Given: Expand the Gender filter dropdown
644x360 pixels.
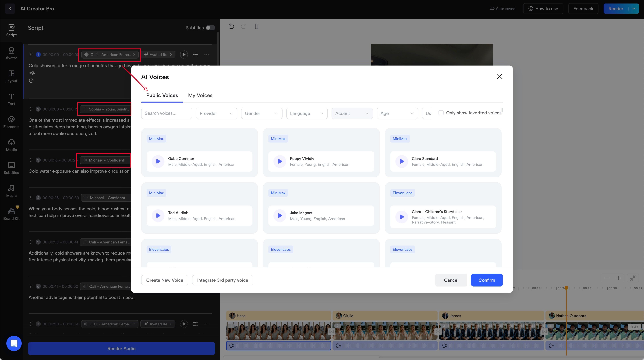Looking at the screenshot, I should (x=262, y=113).
